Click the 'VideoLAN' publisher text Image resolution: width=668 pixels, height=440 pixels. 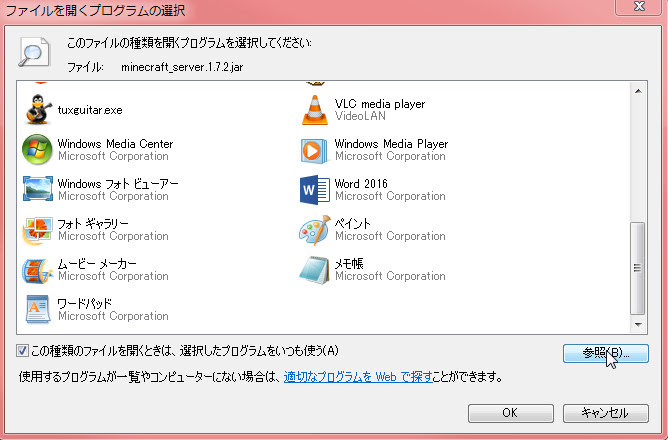(x=360, y=116)
